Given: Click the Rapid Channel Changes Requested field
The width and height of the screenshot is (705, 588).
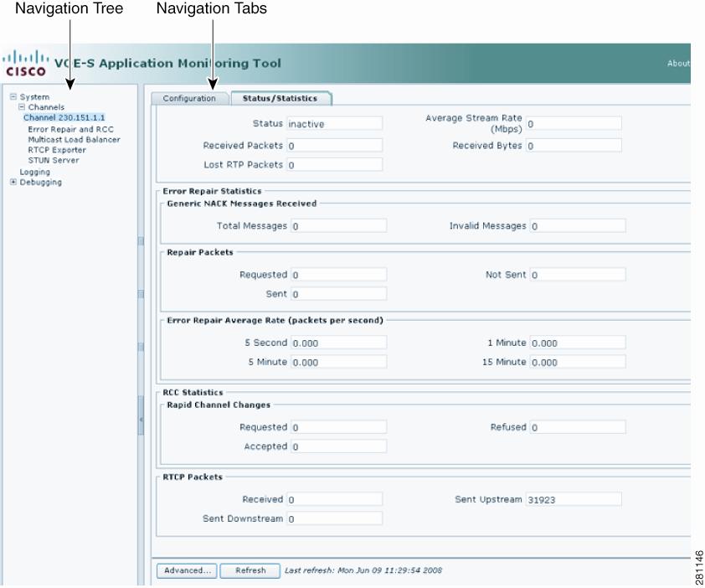Looking at the screenshot, I should pos(339,427).
